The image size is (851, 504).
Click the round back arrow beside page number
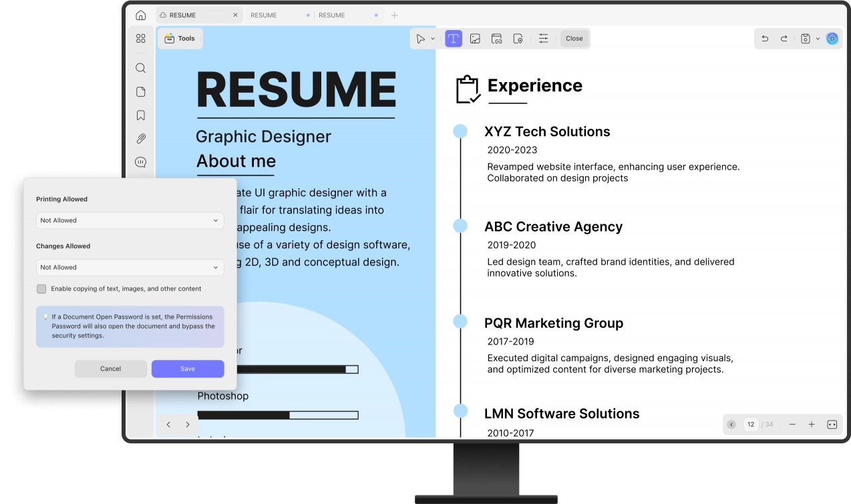click(x=731, y=425)
